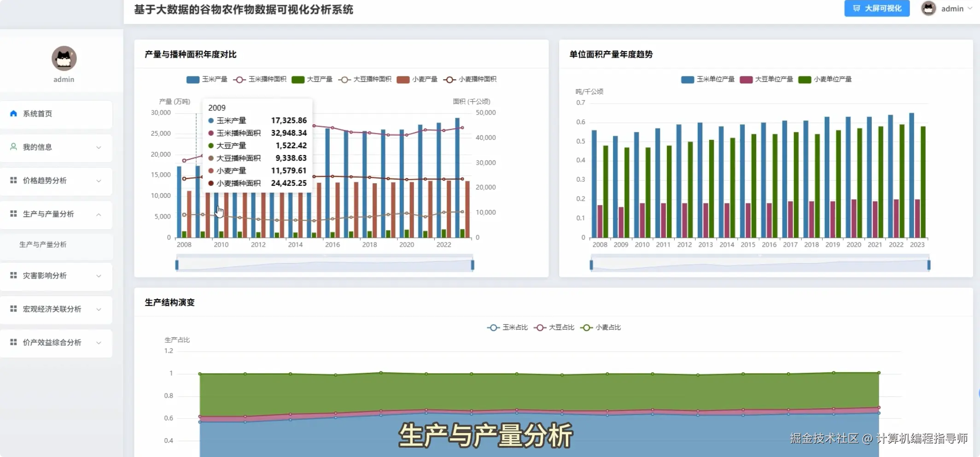
Task: Open the 大屏可视化 big-screen view
Action: (877, 8)
